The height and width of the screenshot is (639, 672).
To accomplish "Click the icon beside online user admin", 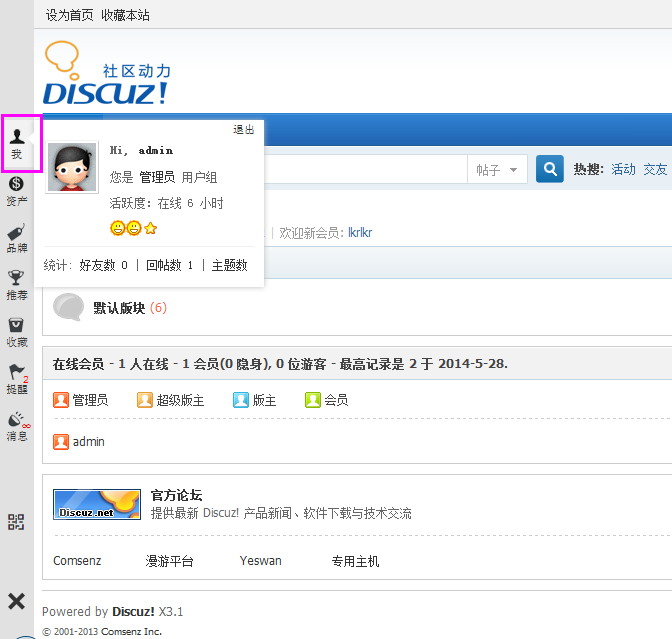I will pos(61,442).
